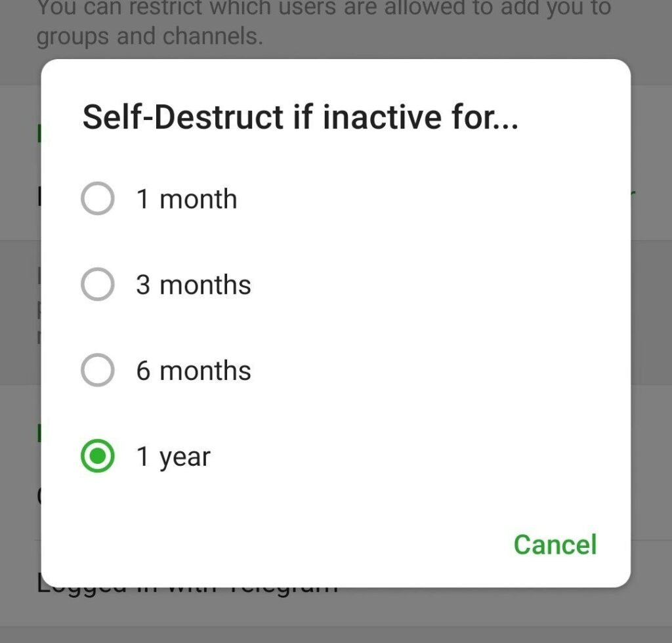Viewport: 672px width, 643px height.
Task: Click the "Self-Destruct if inactive for..." title
Action: coord(300,117)
